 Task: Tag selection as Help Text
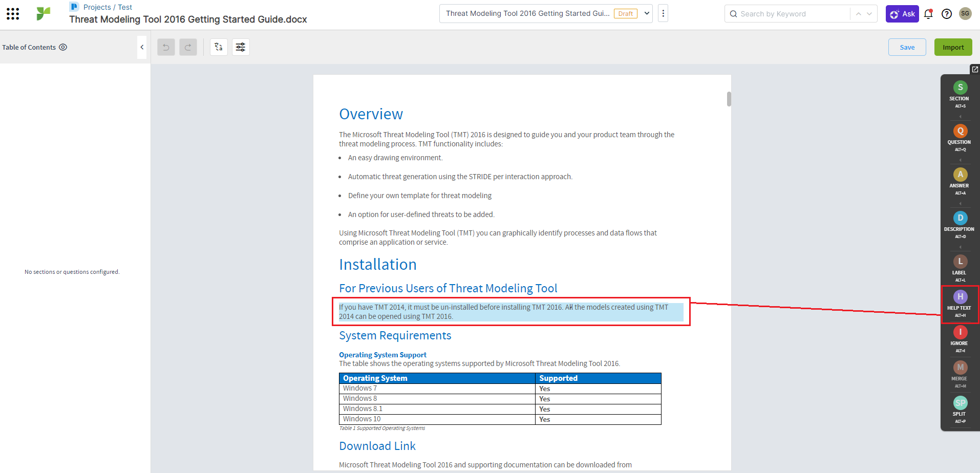(x=960, y=304)
